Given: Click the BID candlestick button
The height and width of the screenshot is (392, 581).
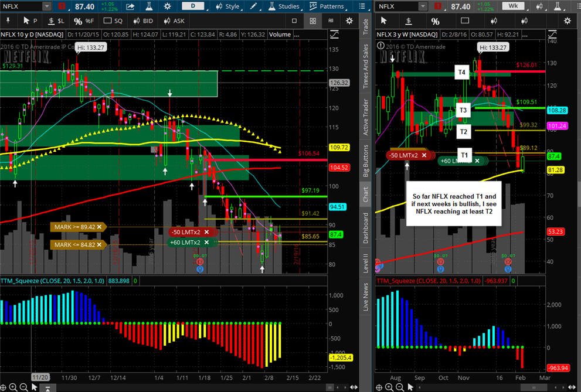Looking at the screenshot, I should pos(143,21).
